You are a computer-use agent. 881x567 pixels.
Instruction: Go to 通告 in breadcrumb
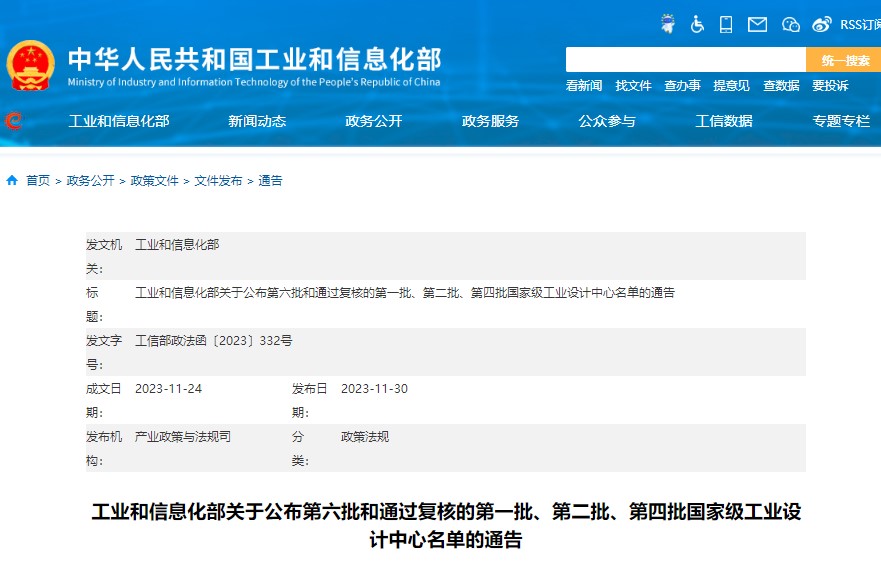pyautogui.click(x=270, y=180)
